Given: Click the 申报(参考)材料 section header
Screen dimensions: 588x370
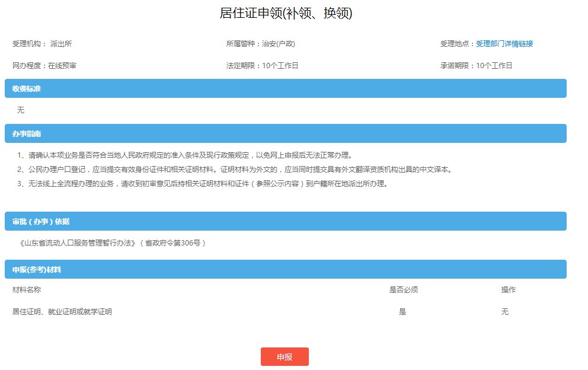Looking at the screenshot, I should pos(285,269).
